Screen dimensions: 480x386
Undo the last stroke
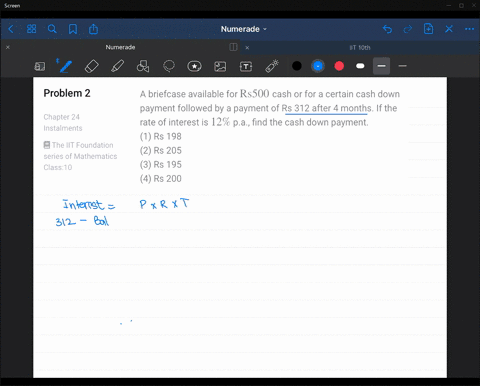tap(387, 29)
